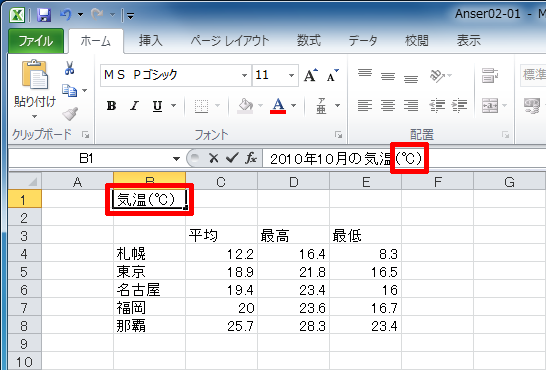Click the Excel application icon
The width and height of the screenshot is (546, 370).
(x=17, y=15)
